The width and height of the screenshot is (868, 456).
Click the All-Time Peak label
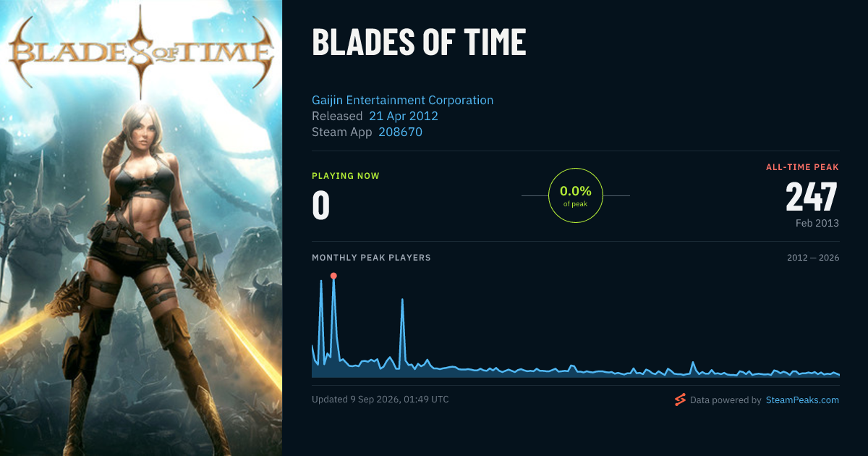pyautogui.click(x=802, y=167)
